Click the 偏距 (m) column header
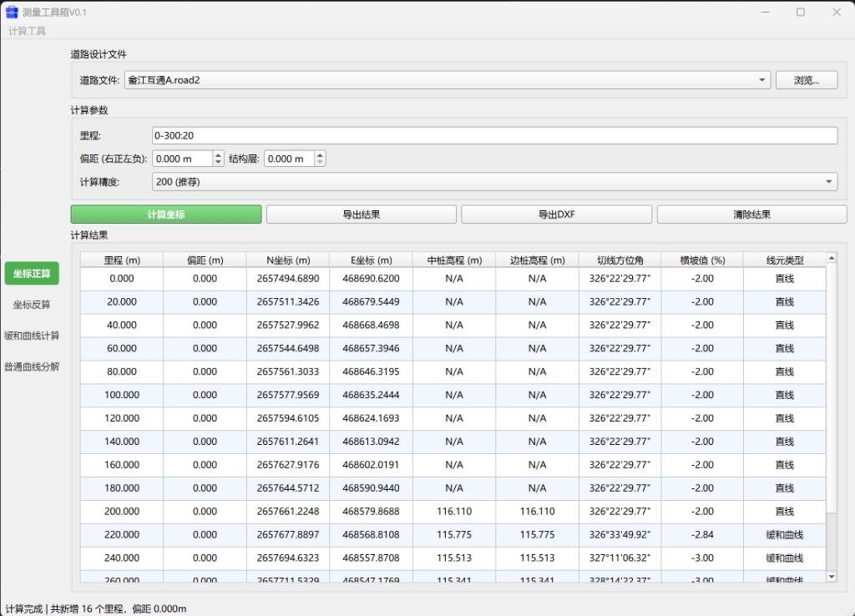The width and height of the screenshot is (855, 616). [x=205, y=260]
